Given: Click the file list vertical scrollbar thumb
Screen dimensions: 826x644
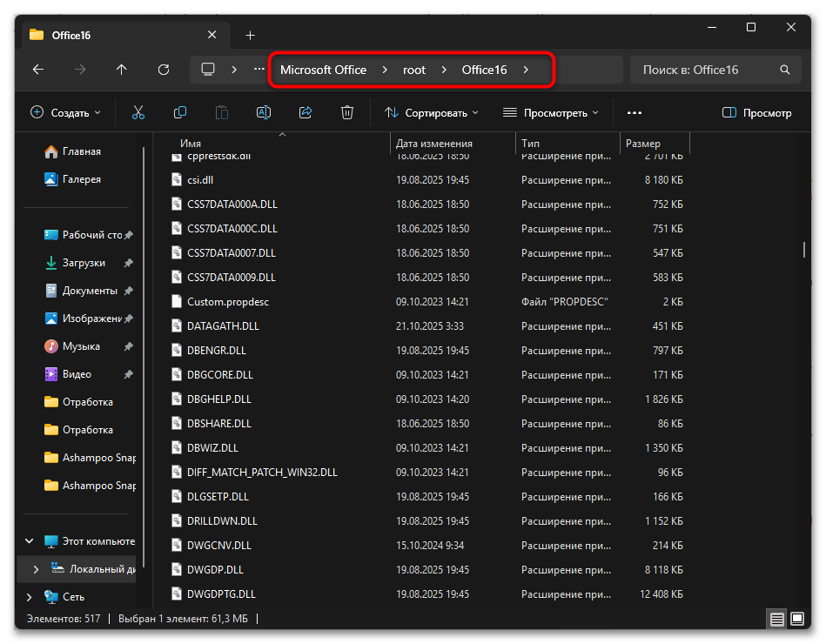Looking at the screenshot, I should point(804,250).
